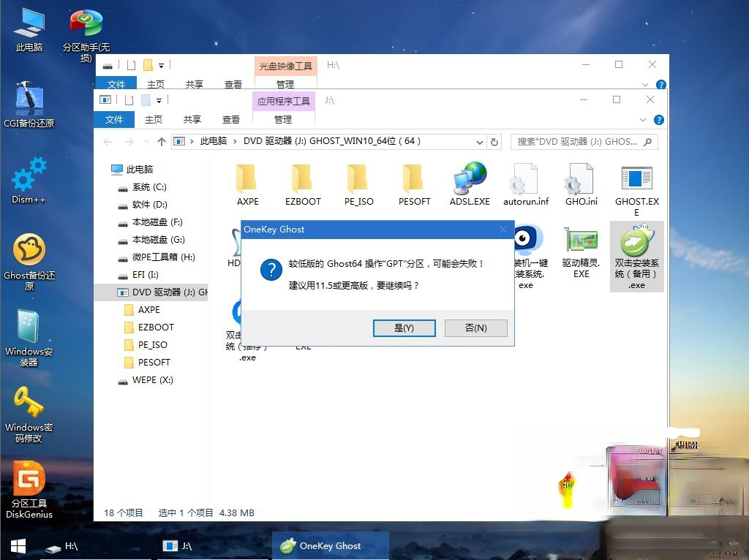Select 双击安装系统（备用）.exe file
749x560 pixels.
point(637,257)
